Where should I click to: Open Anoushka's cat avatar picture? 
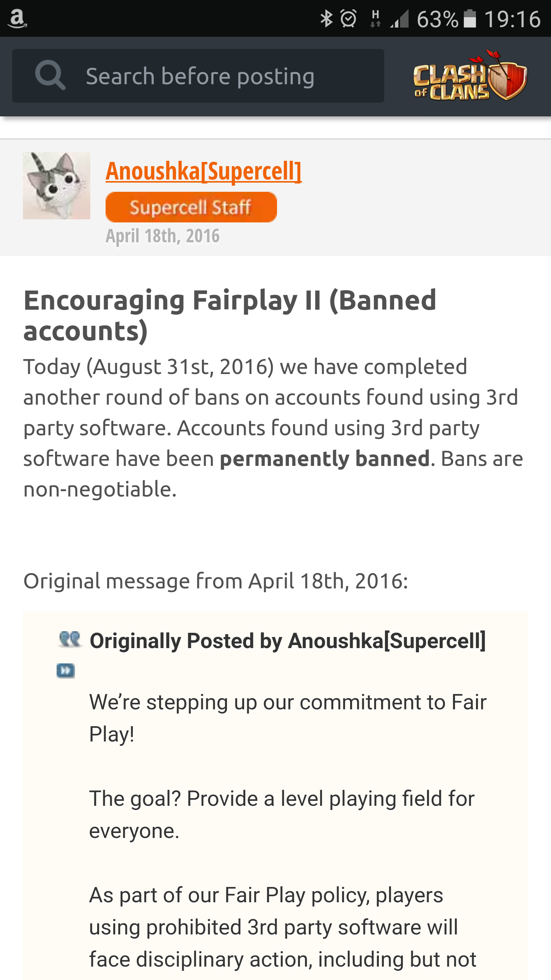coord(57,186)
